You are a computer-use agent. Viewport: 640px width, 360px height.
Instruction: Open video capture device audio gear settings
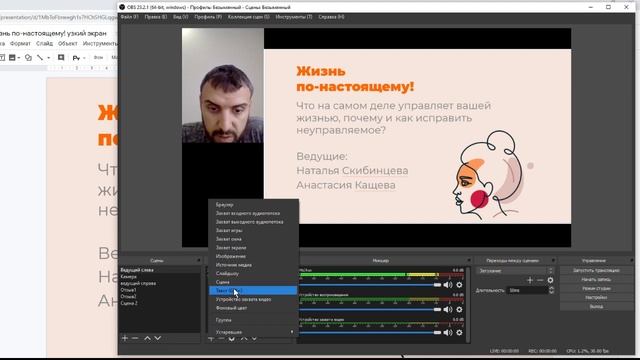(459, 333)
